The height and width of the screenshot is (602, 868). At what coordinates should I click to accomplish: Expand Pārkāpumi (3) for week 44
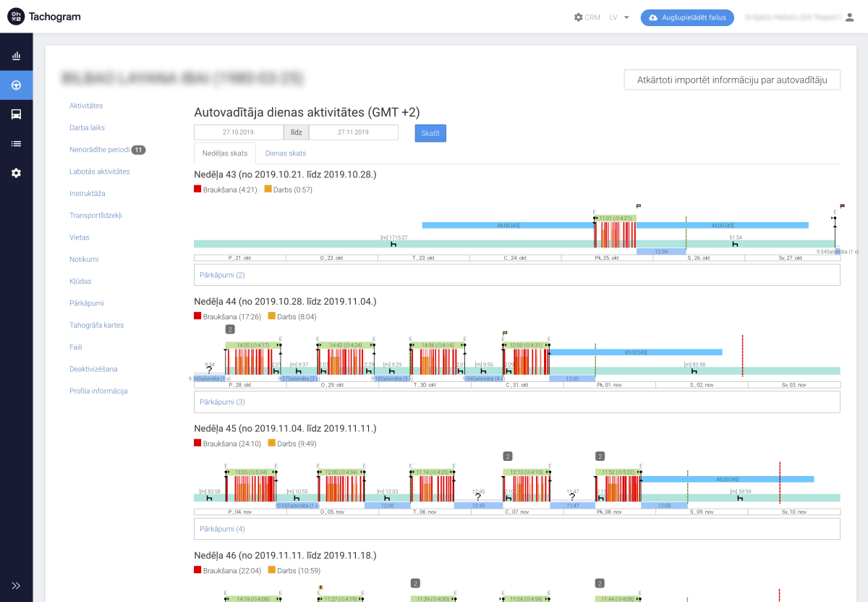click(x=223, y=402)
